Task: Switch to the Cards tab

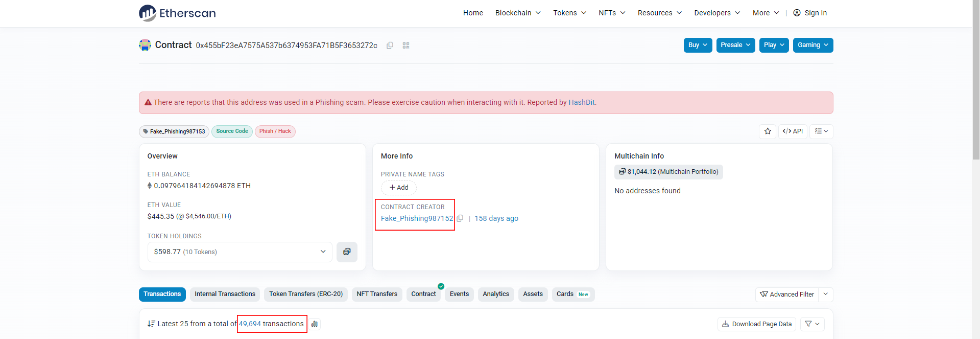Action: click(573, 294)
